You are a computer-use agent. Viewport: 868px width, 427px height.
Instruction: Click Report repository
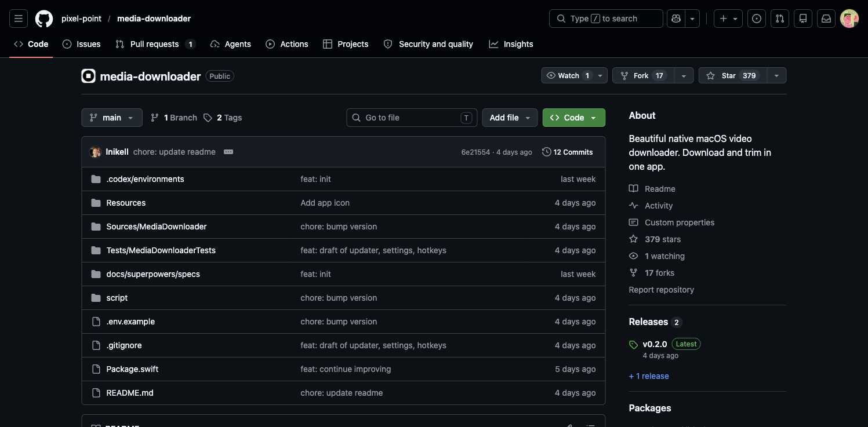(661, 290)
